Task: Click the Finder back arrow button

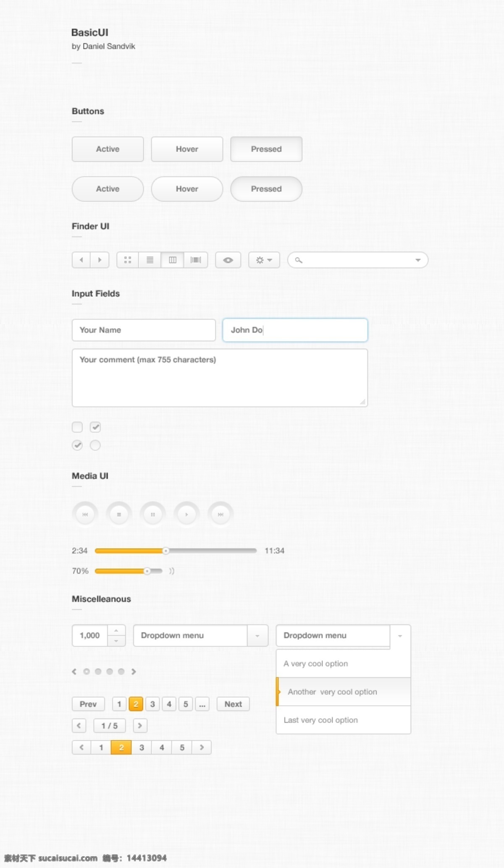Action: (81, 260)
